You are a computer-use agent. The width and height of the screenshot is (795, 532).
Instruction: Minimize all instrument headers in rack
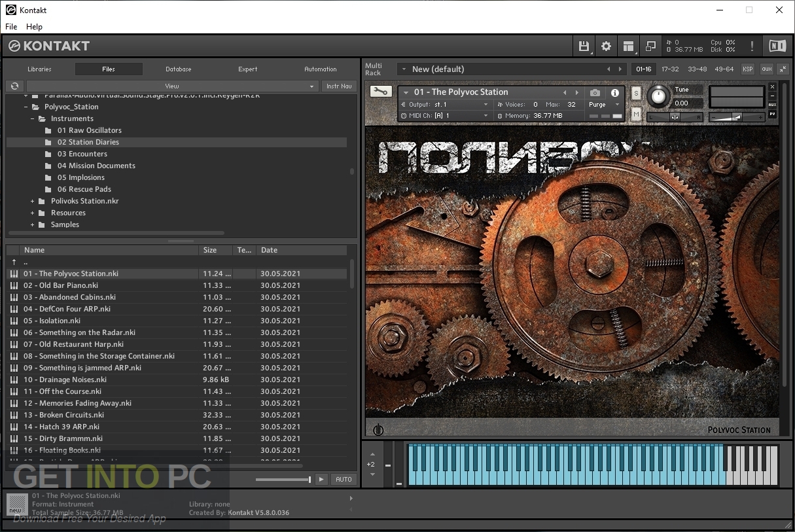pos(783,69)
